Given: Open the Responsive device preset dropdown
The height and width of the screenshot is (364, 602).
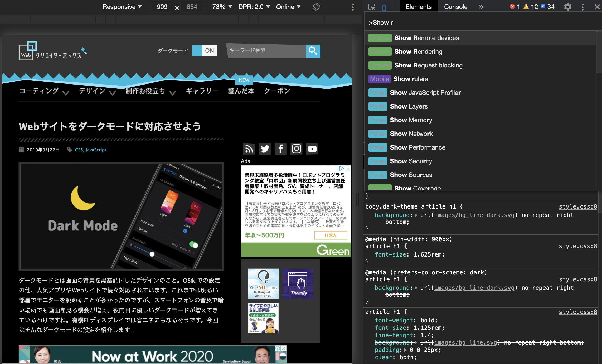Looking at the screenshot, I should point(122,7).
